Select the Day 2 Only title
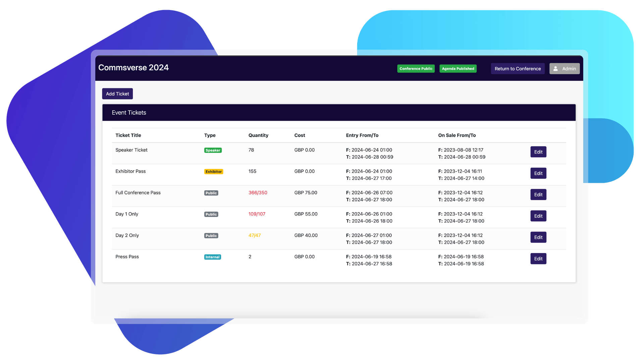The height and width of the screenshot is (362, 644). pos(127,236)
